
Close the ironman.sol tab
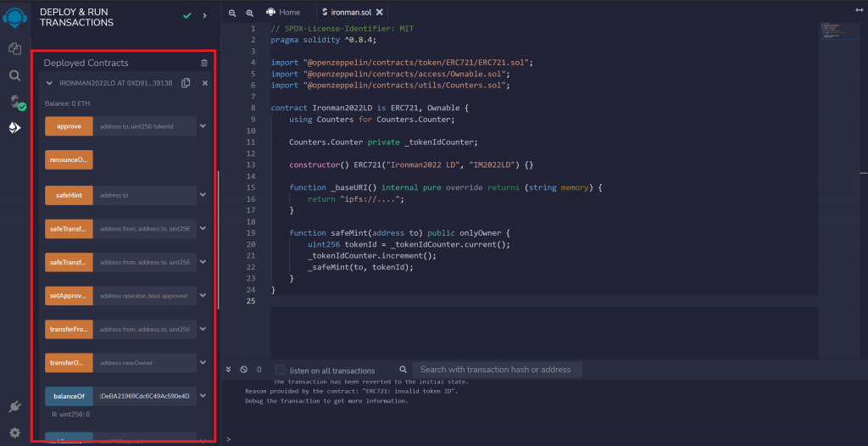(x=379, y=12)
